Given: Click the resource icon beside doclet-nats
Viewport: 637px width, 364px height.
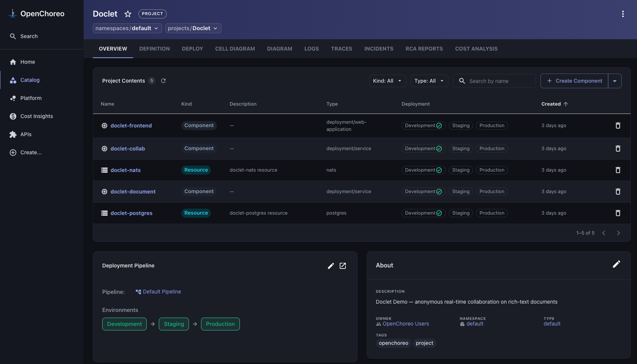Looking at the screenshot, I should [x=104, y=170].
